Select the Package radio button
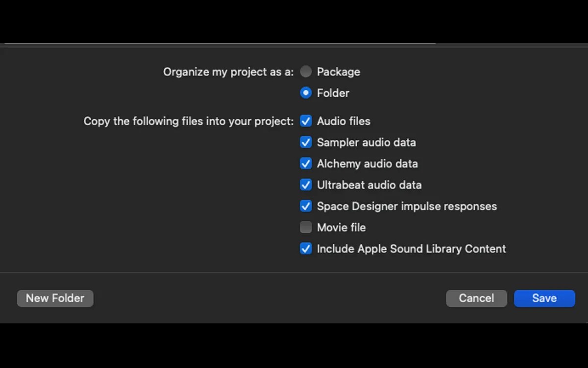 click(305, 72)
